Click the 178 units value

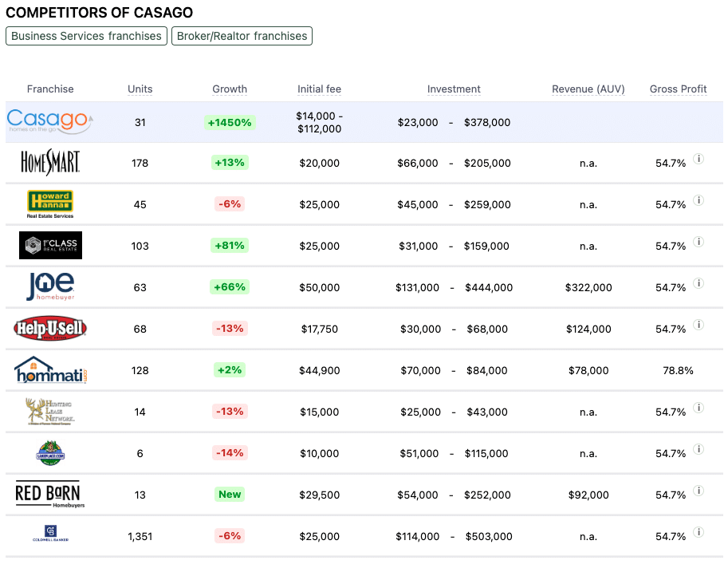(140, 163)
